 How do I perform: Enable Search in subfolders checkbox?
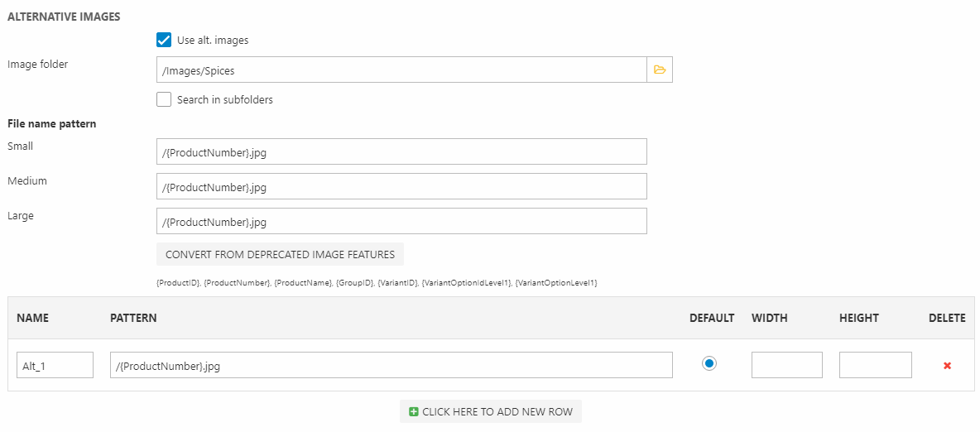click(164, 100)
